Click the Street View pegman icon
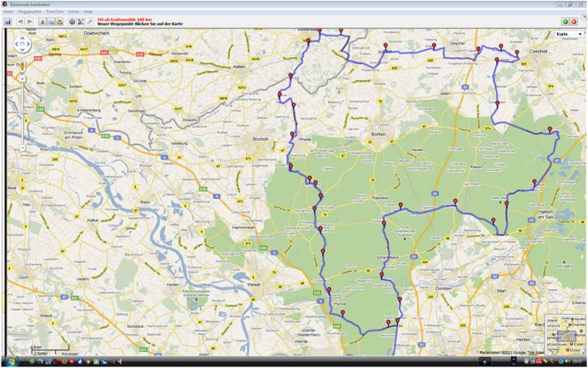Viewport: 588px width, 368px height. [x=23, y=66]
